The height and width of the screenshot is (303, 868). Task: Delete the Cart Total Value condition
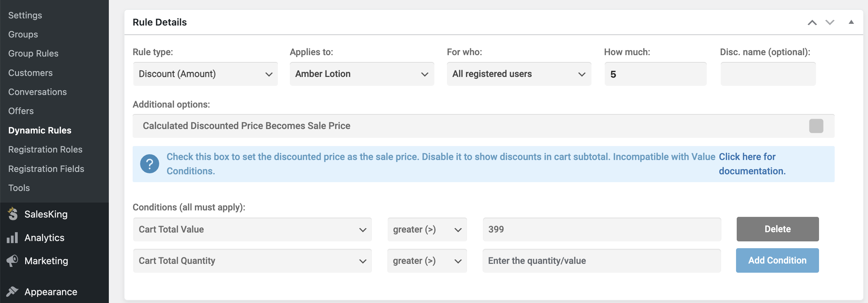pyautogui.click(x=778, y=229)
